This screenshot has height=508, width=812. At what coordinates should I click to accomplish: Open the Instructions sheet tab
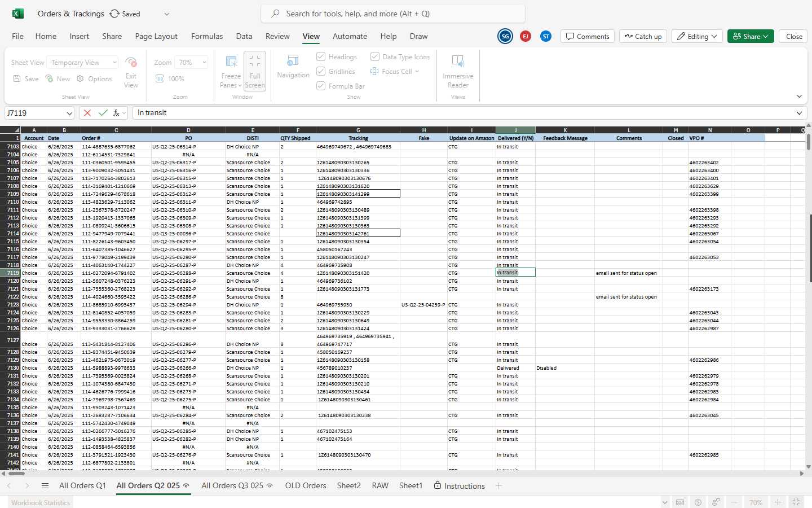click(460, 485)
